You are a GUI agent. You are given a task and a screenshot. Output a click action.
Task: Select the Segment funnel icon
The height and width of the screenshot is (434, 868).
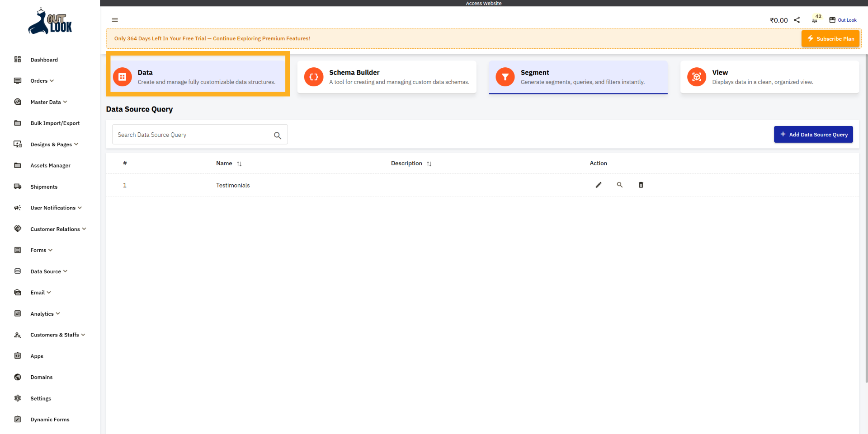(x=505, y=77)
